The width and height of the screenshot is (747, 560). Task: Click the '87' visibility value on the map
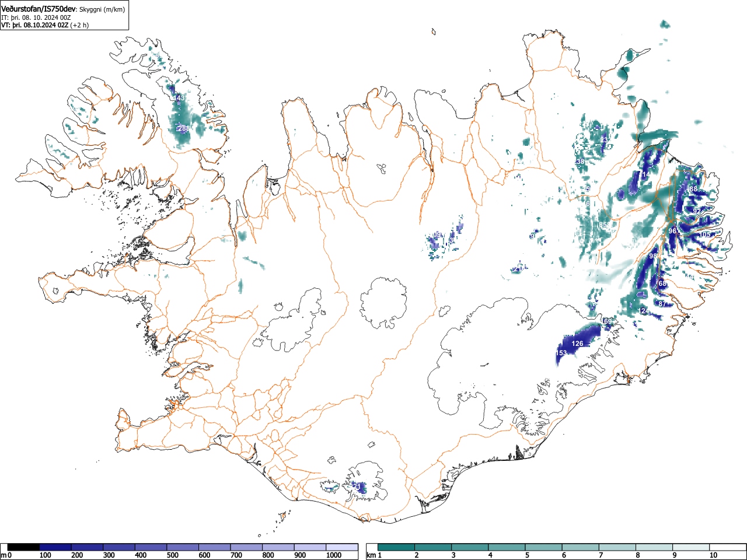662,304
